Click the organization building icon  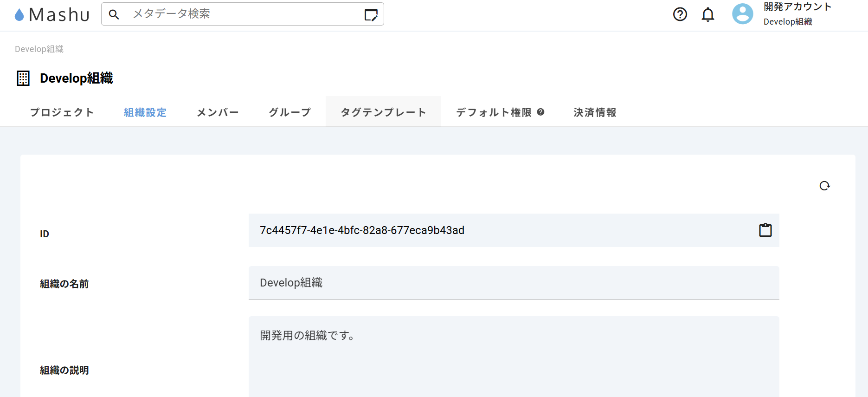point(23,78)
